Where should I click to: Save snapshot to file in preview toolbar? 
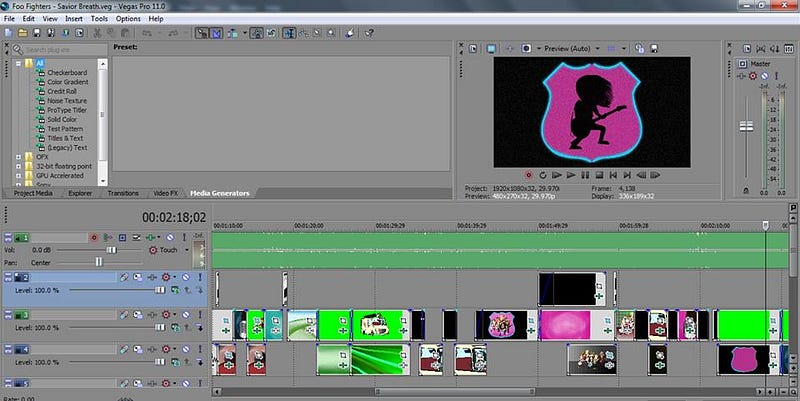[654, 48]
